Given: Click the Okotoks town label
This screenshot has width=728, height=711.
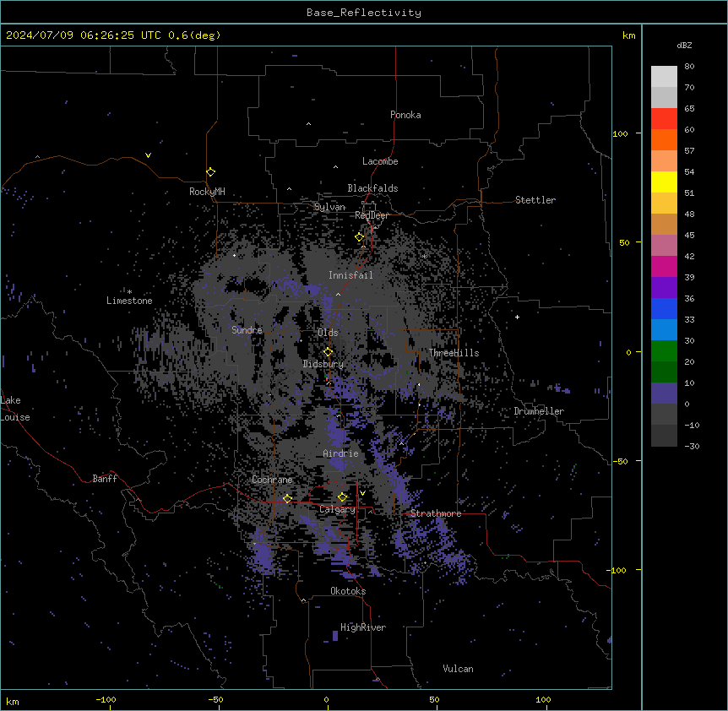Looking at the screenshot, I should 348,591.
